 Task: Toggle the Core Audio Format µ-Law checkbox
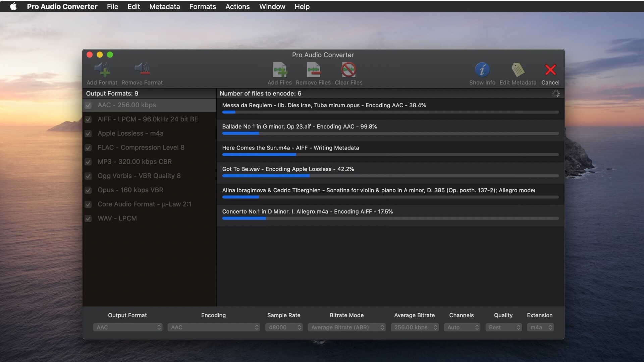click(88, 204)
